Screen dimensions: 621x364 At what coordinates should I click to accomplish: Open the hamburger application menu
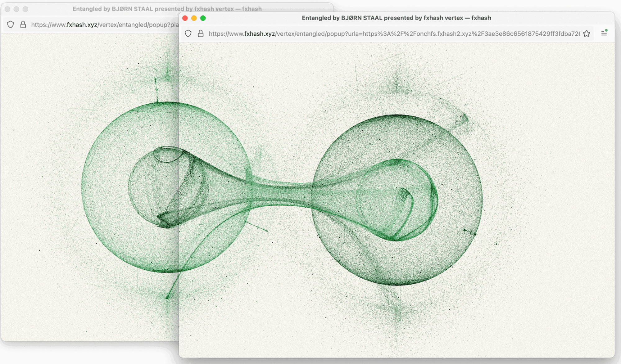[x=604, y=33]
